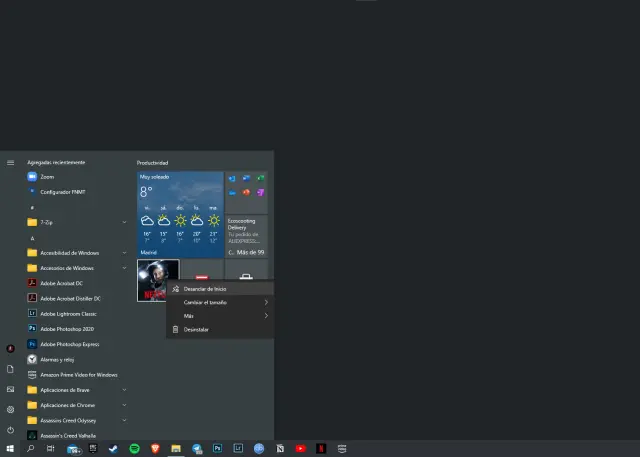Open the weather tile for Madrid
This screenshot has height=457, width=640.
tap(180, 213)
